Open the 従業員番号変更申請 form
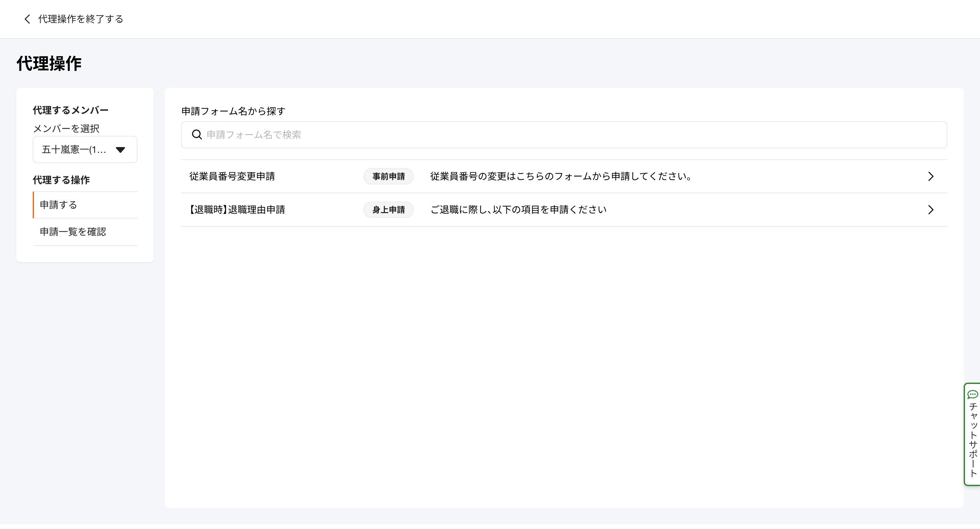 (x=232, y=176)
